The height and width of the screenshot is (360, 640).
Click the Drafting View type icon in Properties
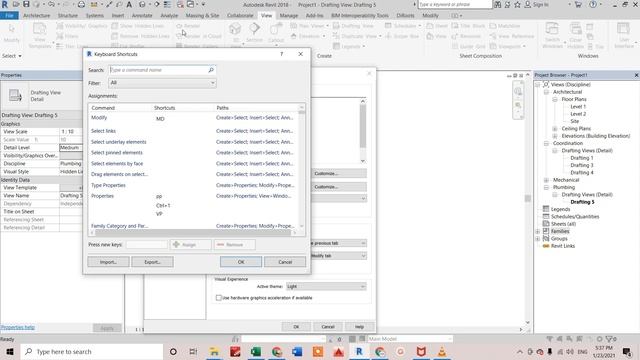(16, 96)
